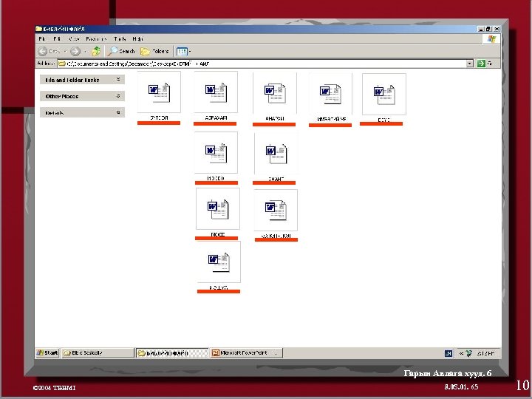Expand the Address bar dropdown list
This screenshot has height=399, width=532.
point(470,64)
